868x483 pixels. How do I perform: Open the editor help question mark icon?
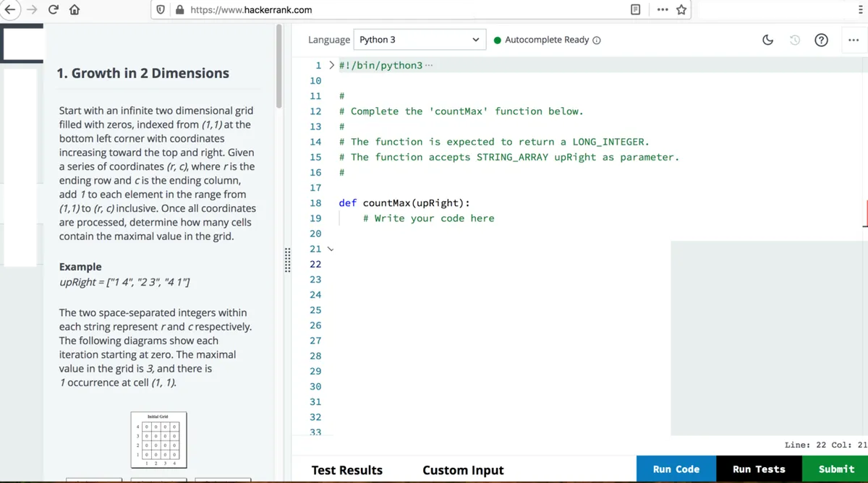click(821, 40)
